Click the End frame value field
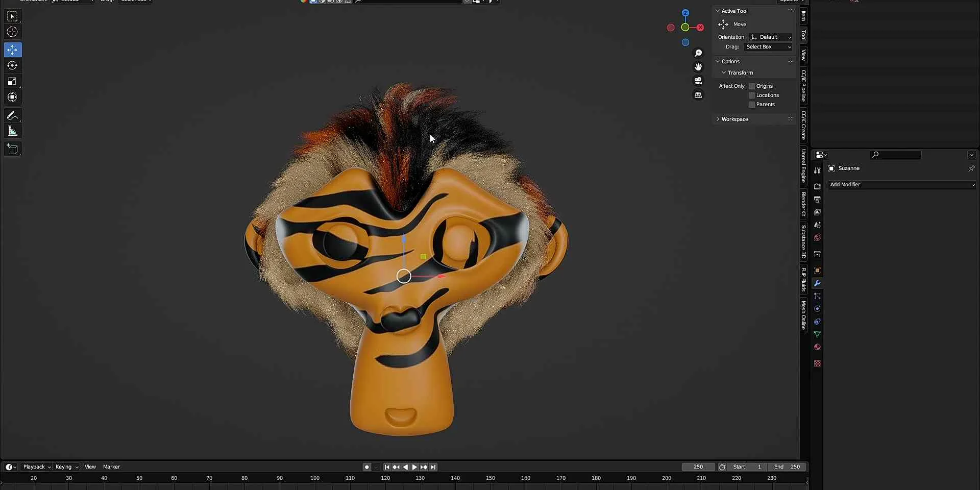 pos(787,467)
